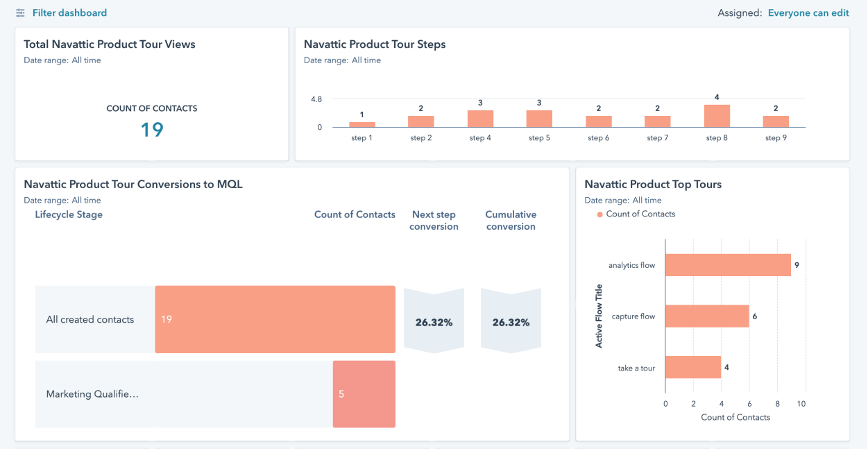Click the step 7 bar

click(658, 121)
